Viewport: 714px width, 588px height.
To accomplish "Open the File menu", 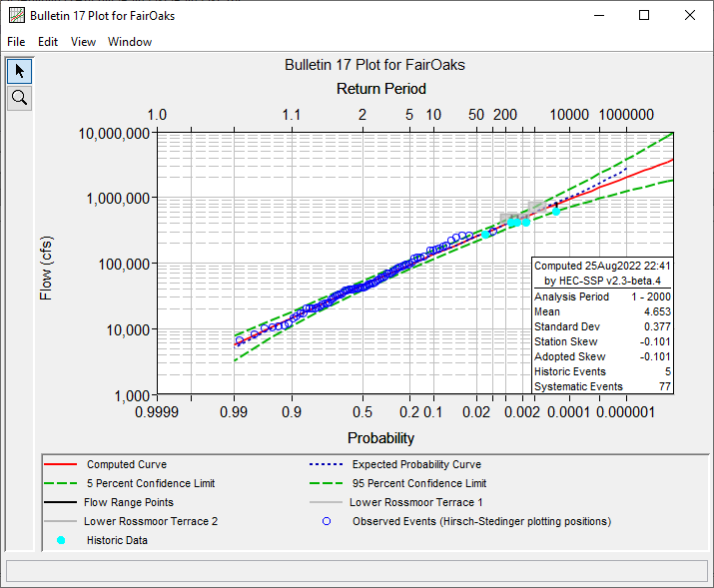I will 16,42.
